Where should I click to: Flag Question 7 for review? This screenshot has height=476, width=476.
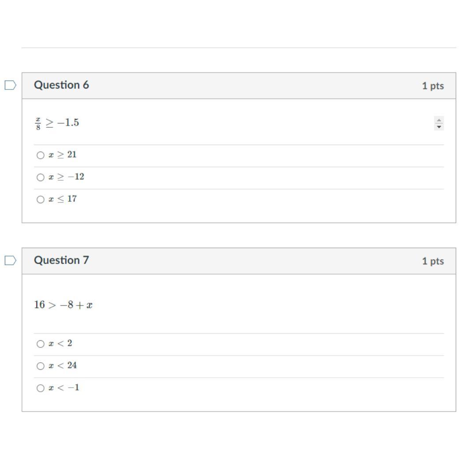pyautogui.click(x=10, y=260)
